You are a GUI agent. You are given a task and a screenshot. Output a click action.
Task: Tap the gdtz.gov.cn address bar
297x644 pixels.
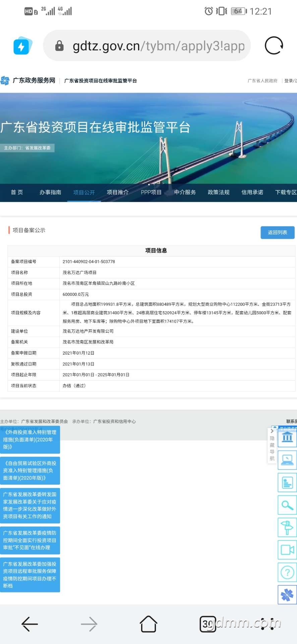click(147, 46)
